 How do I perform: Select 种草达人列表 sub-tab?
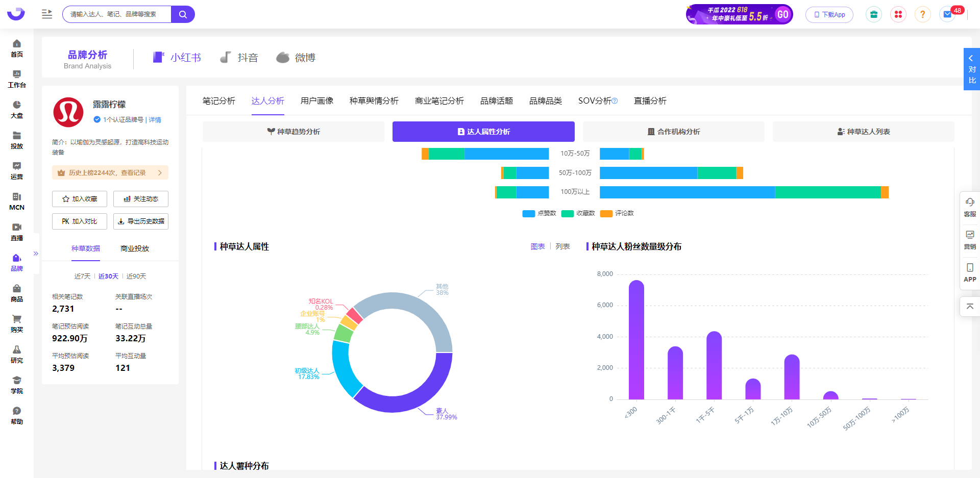click(864, 132)
